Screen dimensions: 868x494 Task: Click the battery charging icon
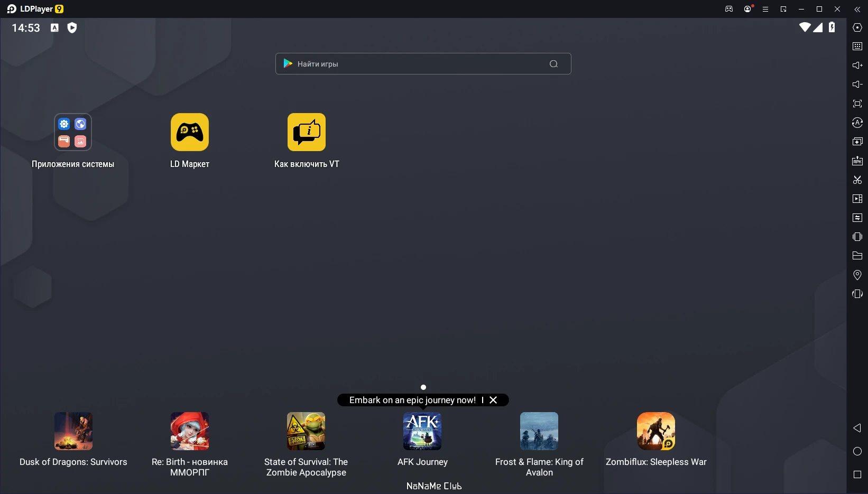832,27
